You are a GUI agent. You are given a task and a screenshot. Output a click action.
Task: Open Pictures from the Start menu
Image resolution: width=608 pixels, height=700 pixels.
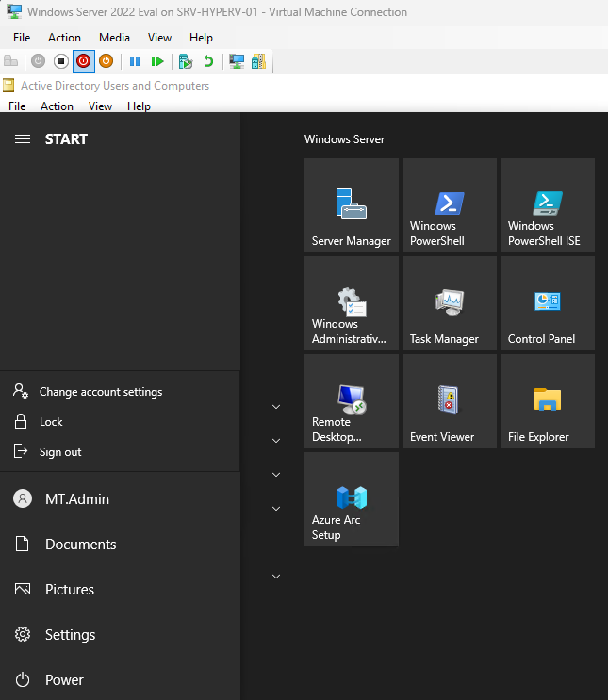(120, 589)
